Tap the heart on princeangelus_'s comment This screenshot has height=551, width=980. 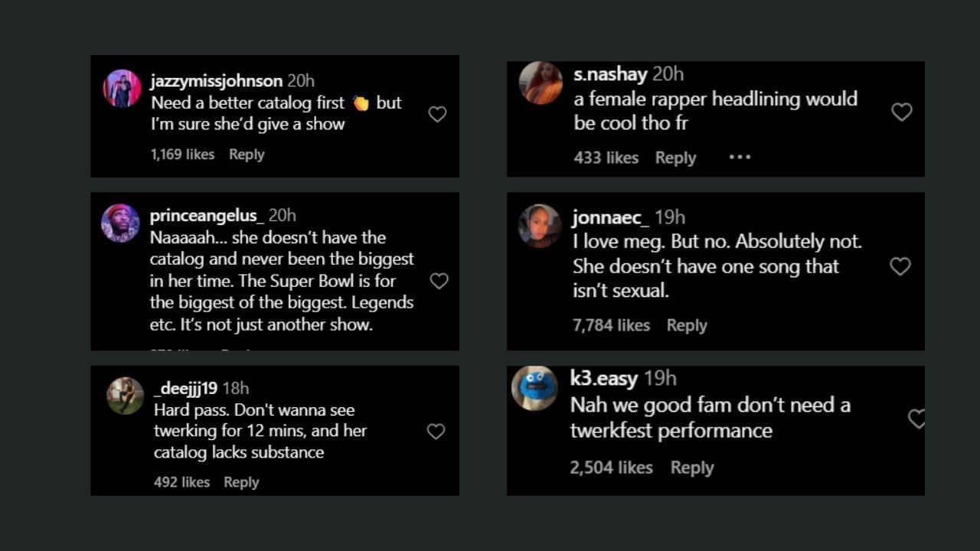point(439,281)
